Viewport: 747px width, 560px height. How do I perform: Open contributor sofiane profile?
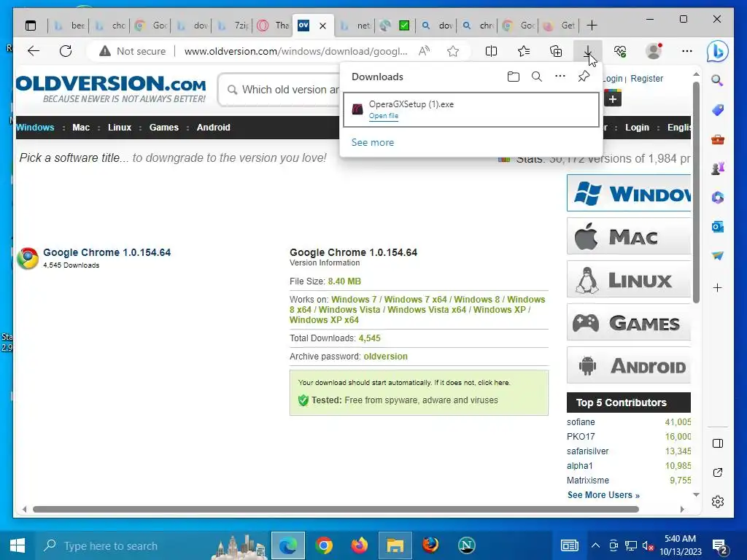pos(581,422)
